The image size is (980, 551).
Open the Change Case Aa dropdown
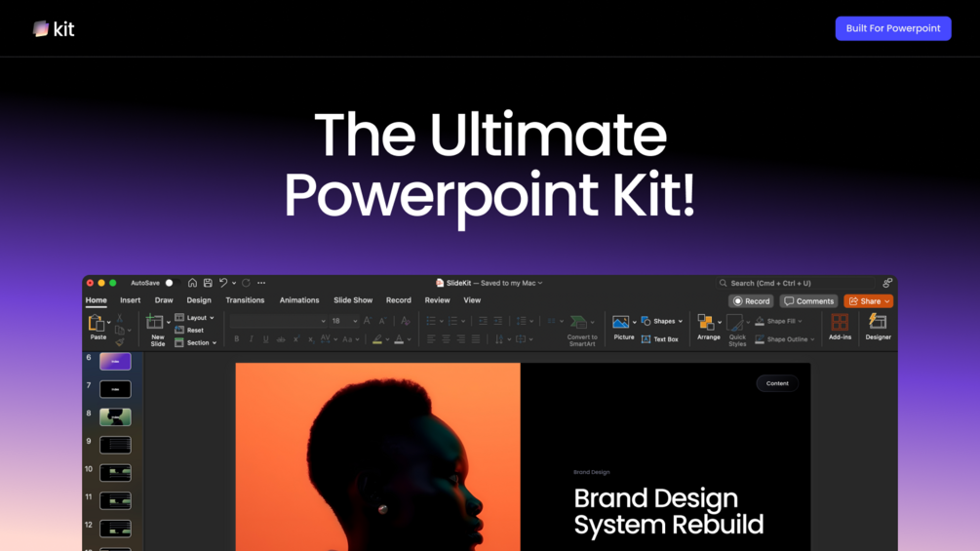coord(350,339)
